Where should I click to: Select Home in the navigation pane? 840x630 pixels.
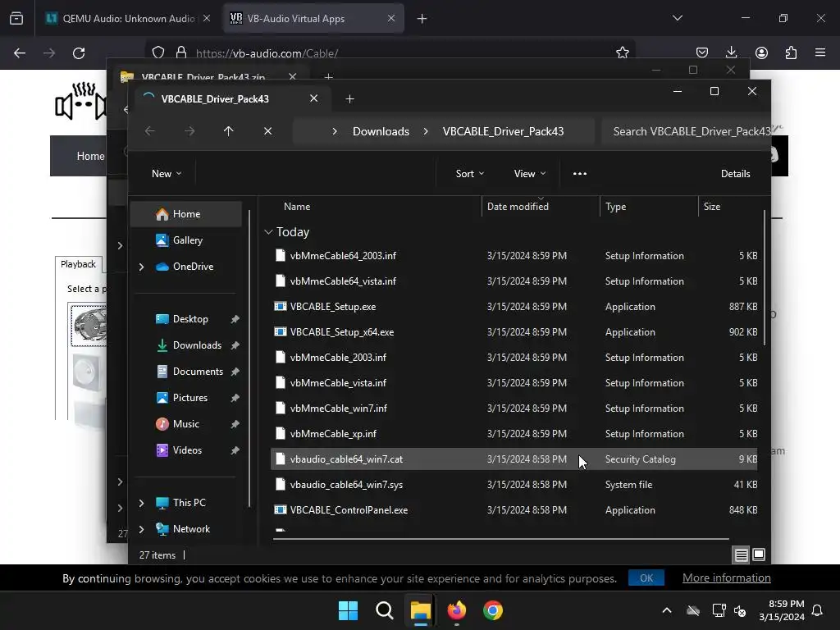click(186, 214)
